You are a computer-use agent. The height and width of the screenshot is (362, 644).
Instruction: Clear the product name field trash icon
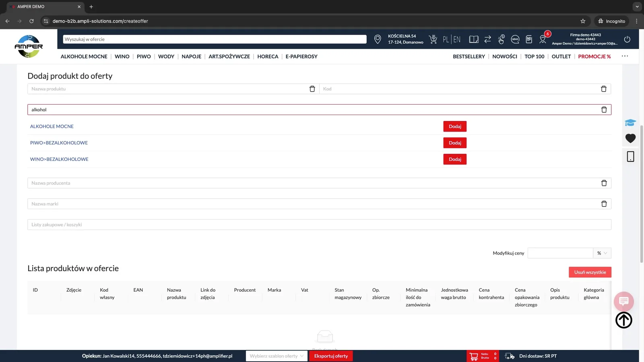(312, 89)
